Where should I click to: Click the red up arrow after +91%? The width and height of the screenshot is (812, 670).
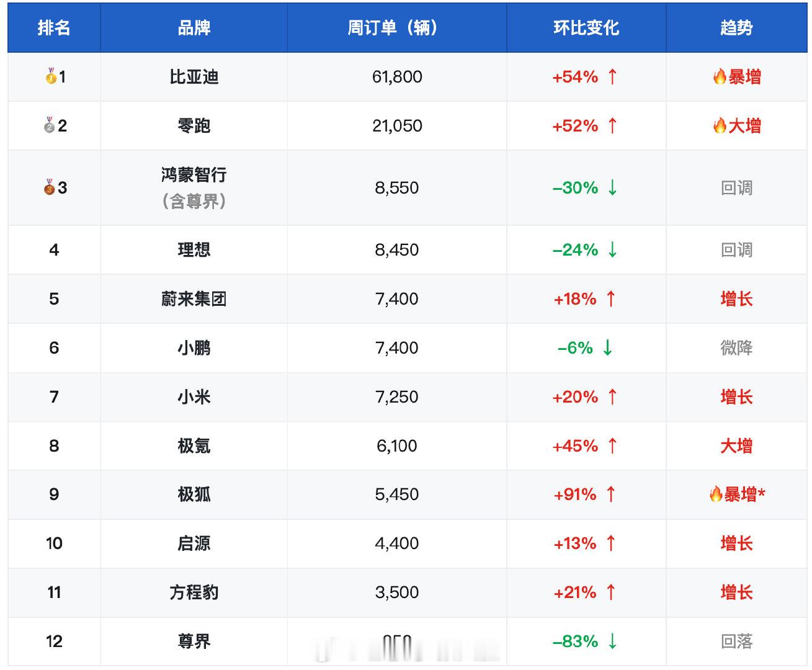[x=610, y=494]
